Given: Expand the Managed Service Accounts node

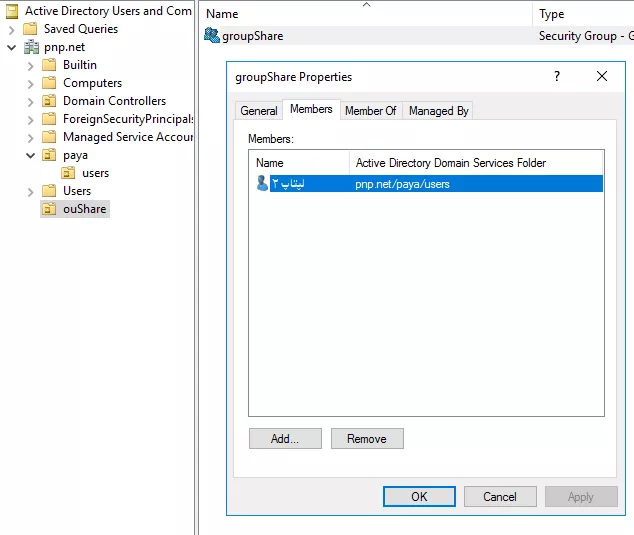Looking at the screenshot, I should (30, 137).
